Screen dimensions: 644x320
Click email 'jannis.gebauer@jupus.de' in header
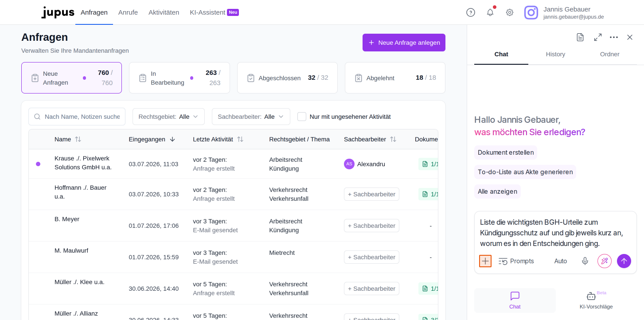click(x=574, y=17)
